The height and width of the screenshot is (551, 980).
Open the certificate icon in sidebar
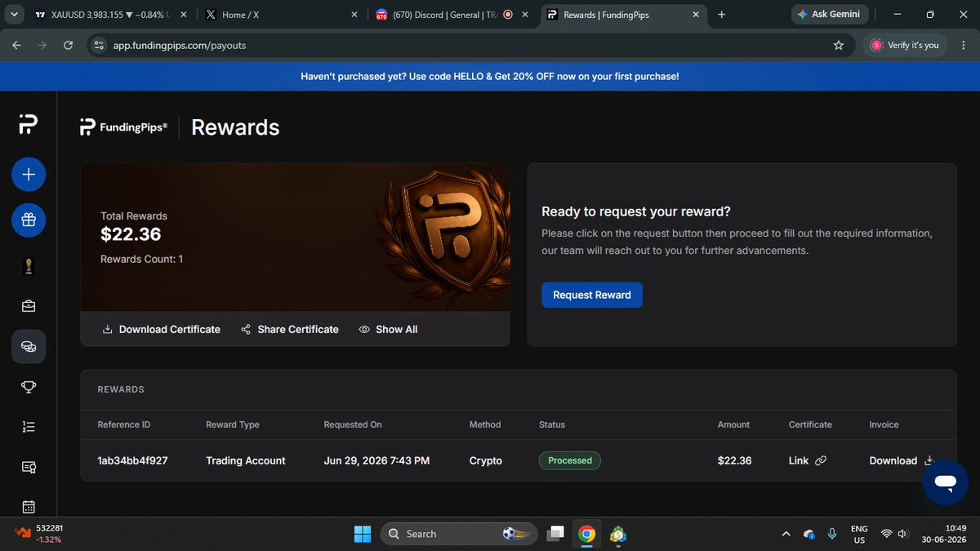29,467
